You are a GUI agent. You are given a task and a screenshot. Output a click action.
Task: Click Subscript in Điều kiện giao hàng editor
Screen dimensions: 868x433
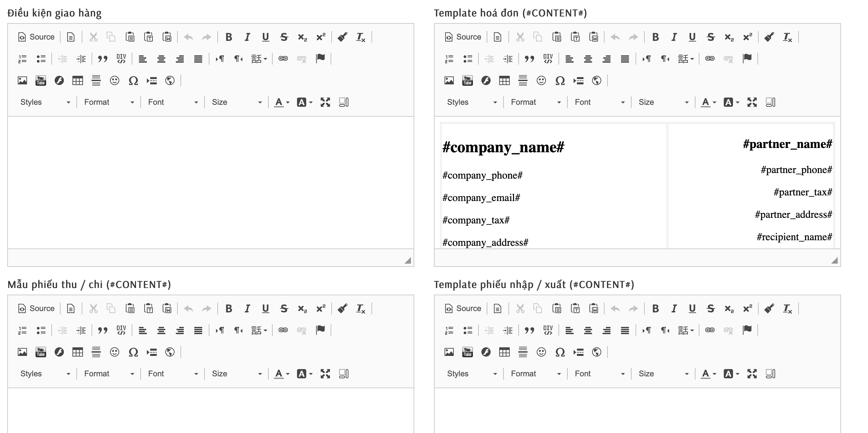coord(302,37)
